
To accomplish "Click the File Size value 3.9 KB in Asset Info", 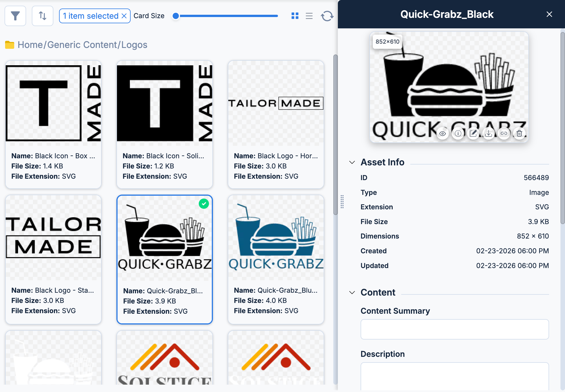I will pyautogui.click(x=538, y=222).
